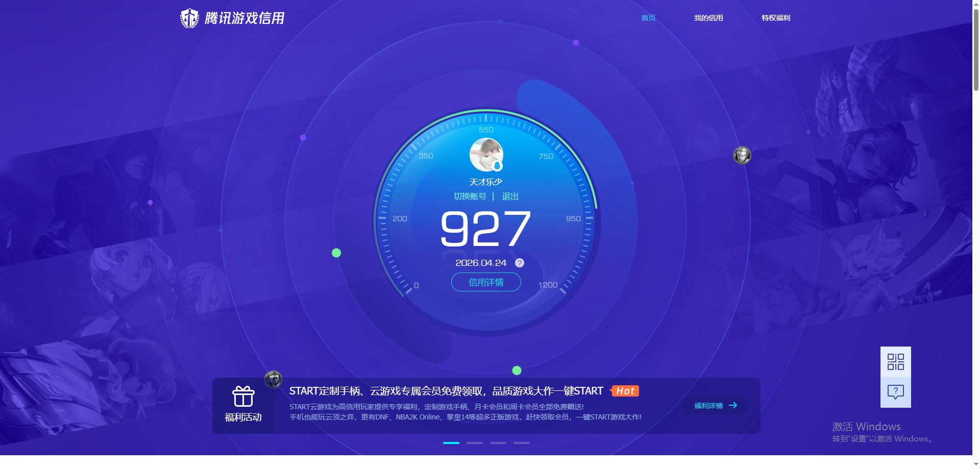Open the question-mark help icon at bottom right
980x469 pixels.
click(896, 391)
